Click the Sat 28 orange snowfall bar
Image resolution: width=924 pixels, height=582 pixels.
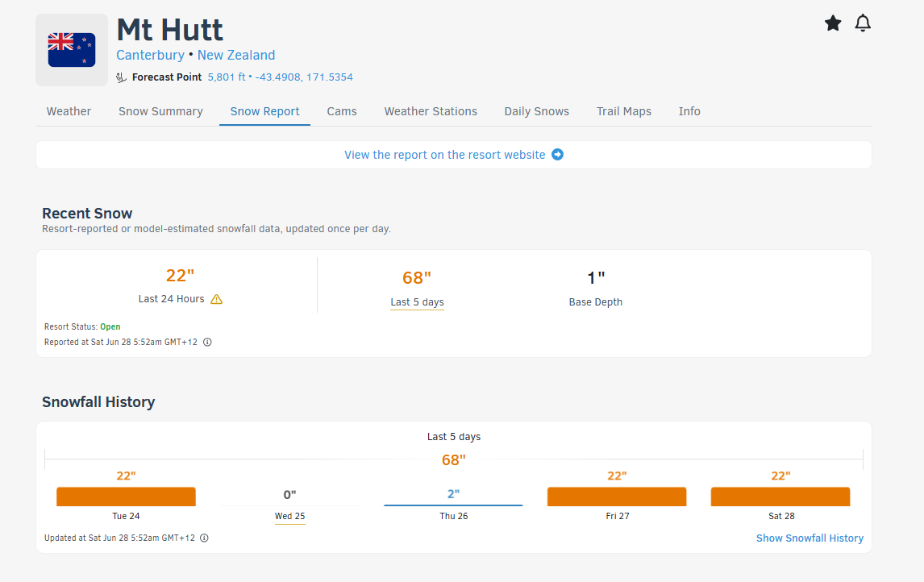780,497
